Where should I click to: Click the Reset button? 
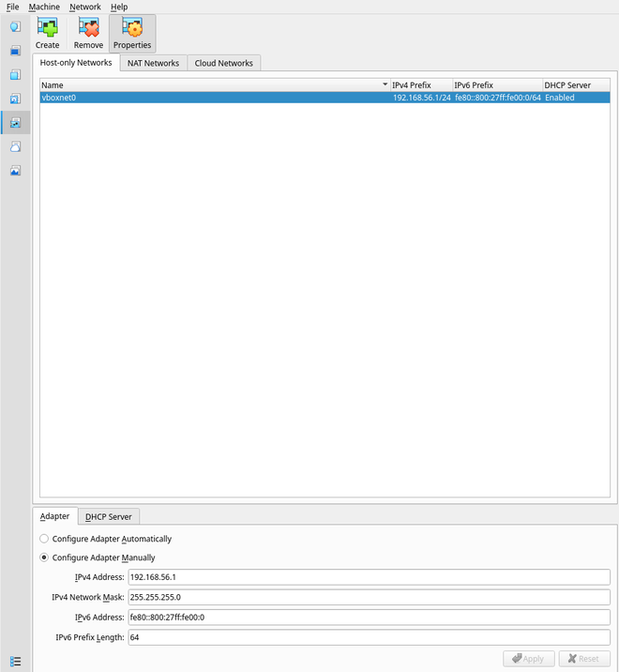pos(584,658)
